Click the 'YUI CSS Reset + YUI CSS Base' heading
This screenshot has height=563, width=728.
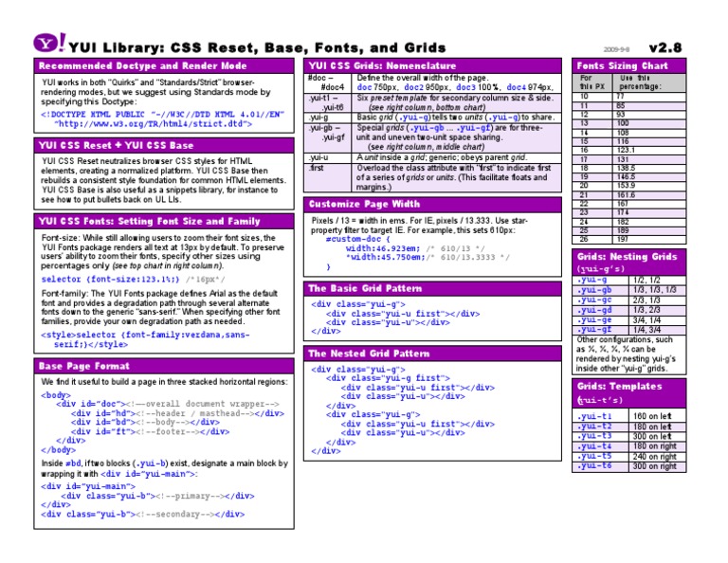116,145
